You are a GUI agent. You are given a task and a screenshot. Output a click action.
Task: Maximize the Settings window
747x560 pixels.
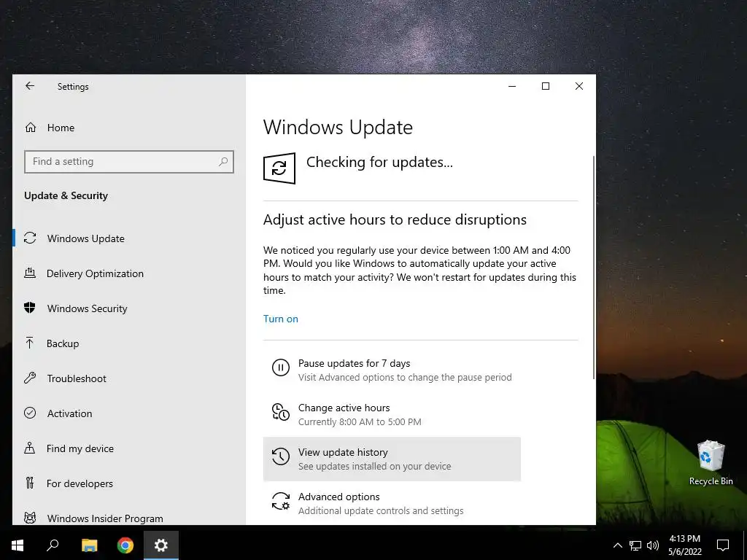coord(546,86)
